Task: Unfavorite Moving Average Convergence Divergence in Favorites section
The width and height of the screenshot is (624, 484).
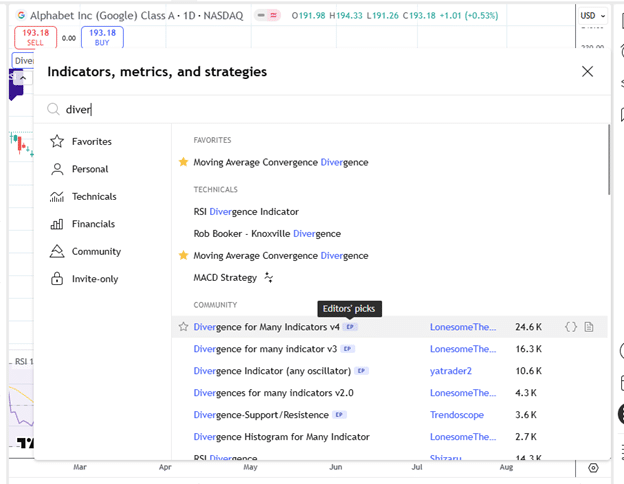Action: 183,162
